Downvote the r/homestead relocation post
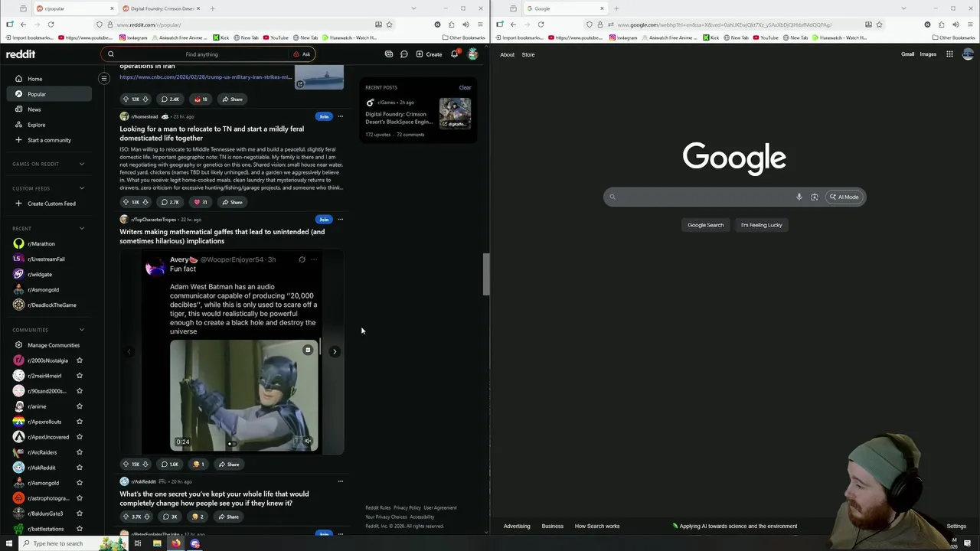The width and height of the screenshot is (980, 551). pos(145,202)
